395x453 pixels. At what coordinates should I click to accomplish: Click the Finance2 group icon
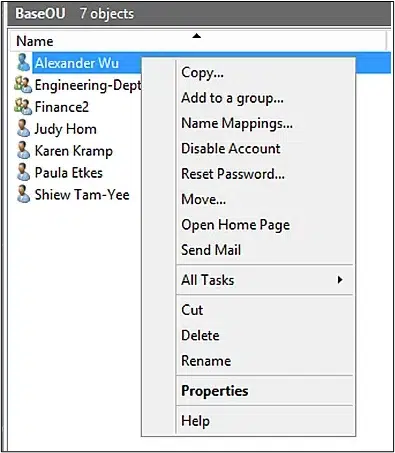coord(23,107)
